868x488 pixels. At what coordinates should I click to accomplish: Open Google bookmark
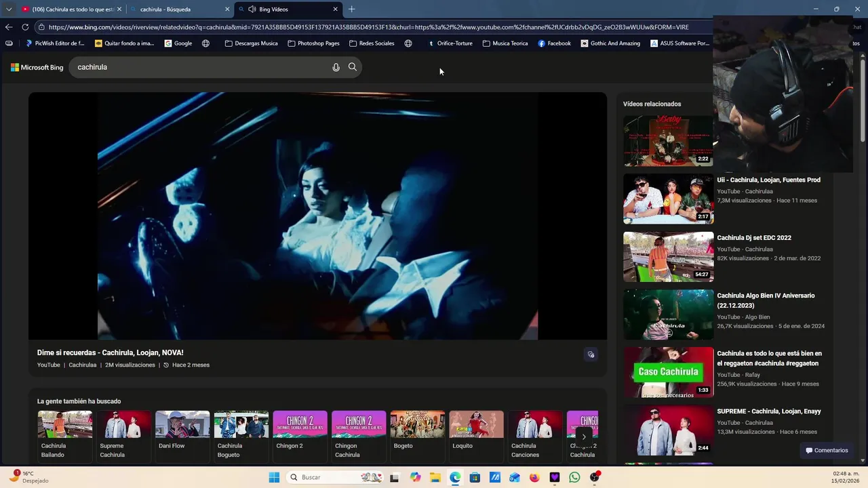point(178,43)
